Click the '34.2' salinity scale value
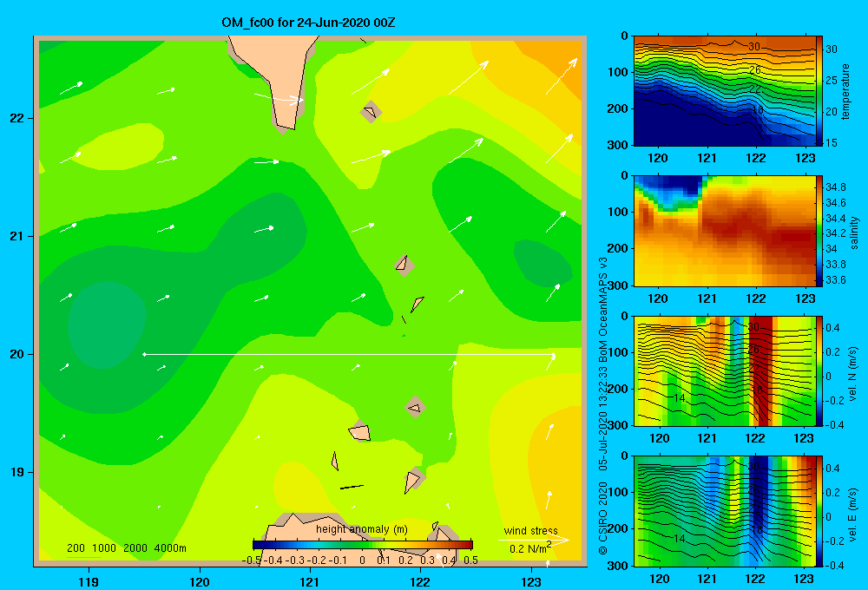 [835, 233]
